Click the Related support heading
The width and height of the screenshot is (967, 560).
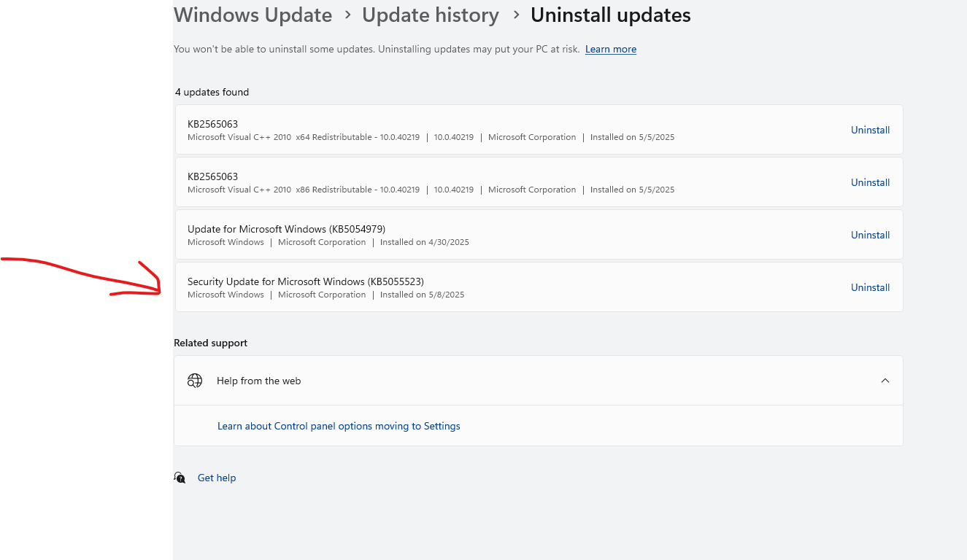tap(210, 343)
